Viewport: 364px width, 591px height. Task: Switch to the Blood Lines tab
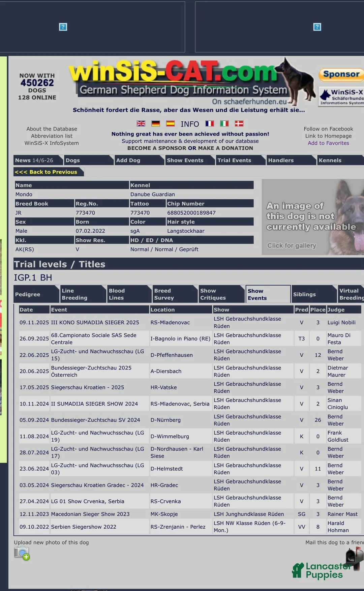(129, 294)
